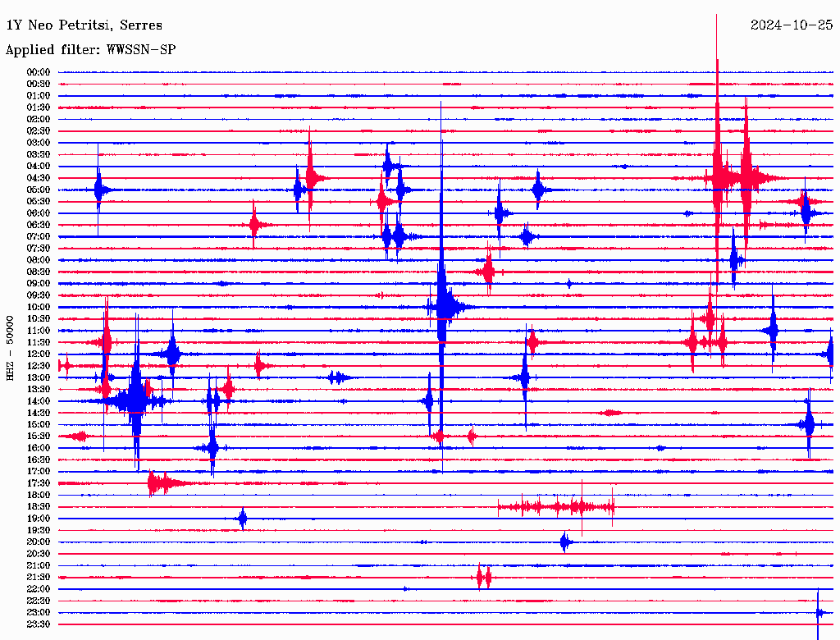Image resolution: width=840 pixels, height=640 pixels.
Task: Select the "21:00" time label
Action: pyautogui.click(x=38, y=566)
